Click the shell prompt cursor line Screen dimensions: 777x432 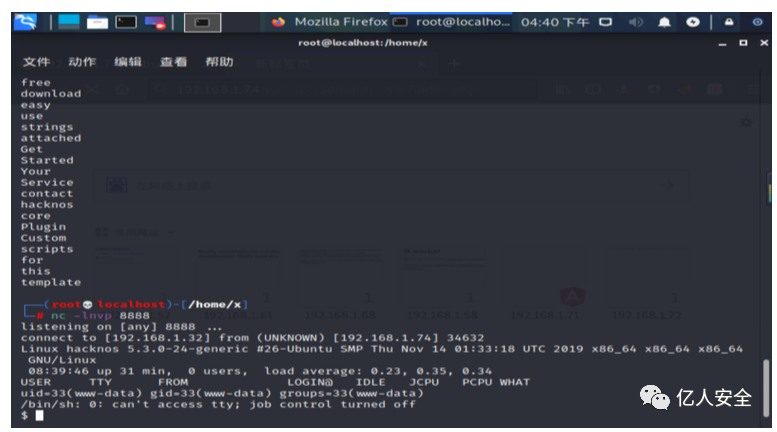coord(32,416)
